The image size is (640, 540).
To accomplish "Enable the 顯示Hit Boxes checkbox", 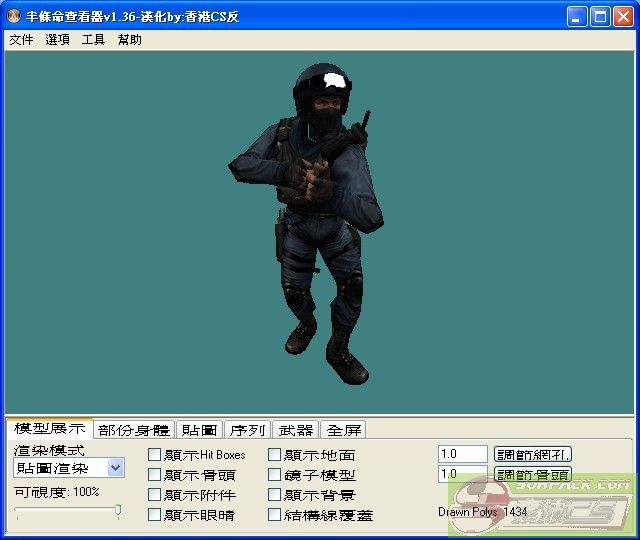I will tap(154, 455).
